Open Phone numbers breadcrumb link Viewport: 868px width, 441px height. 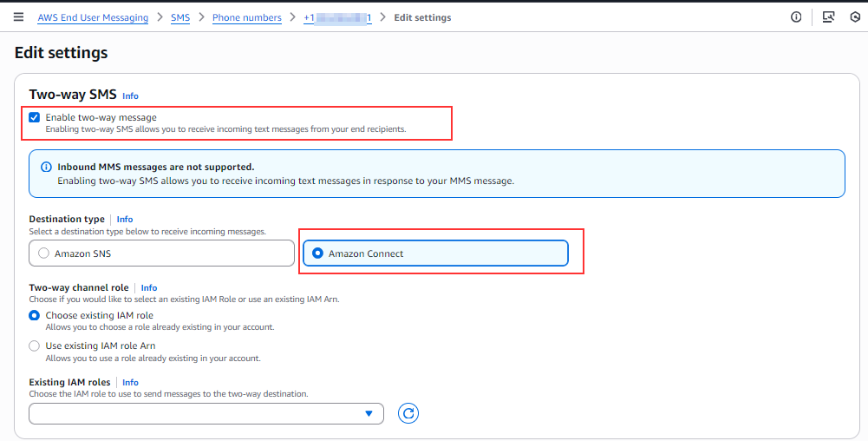247,17
